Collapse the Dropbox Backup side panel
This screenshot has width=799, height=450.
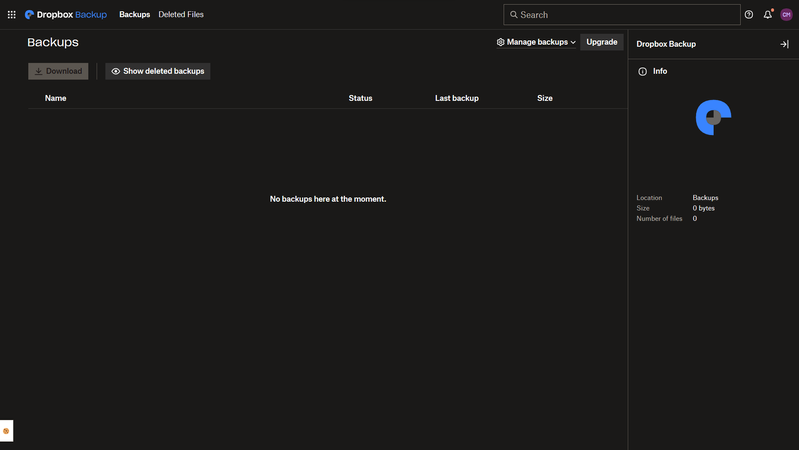784,44
